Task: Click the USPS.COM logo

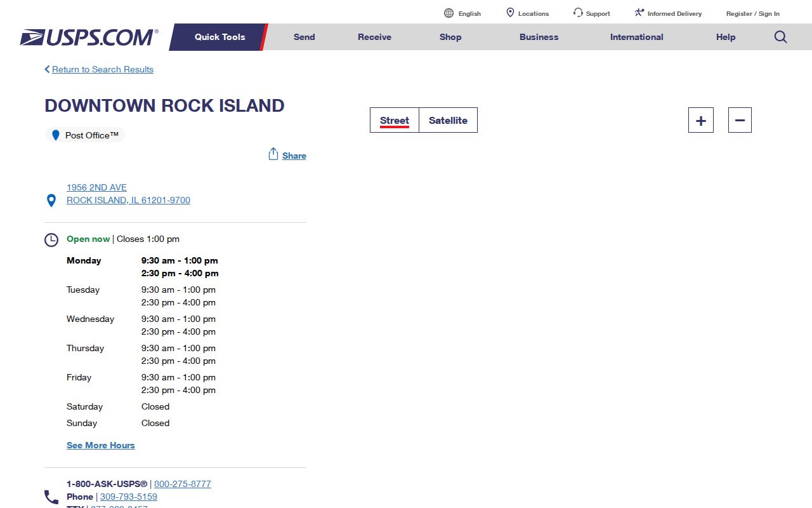Action: click(89, 37)
